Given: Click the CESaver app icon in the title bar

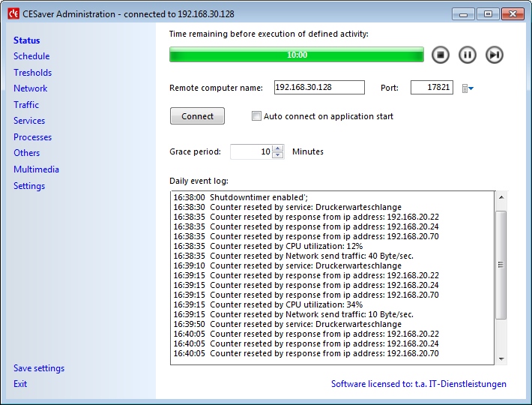Looking at the screenshot, I should [x=13, y=14].
